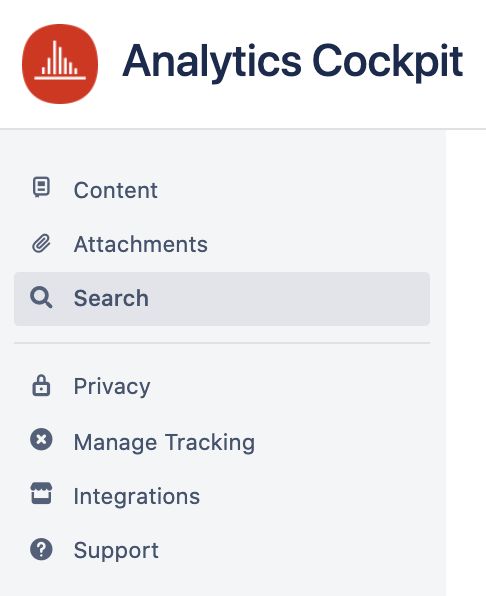Click the word Analytics in the header

click(x=212, y=62)
